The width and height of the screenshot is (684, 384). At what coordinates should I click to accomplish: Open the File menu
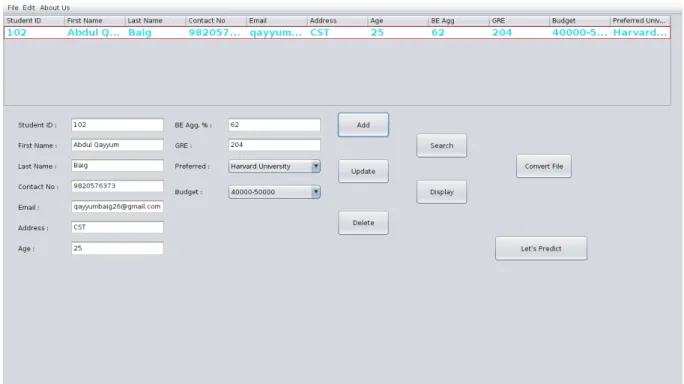pyautogui.click(x=13, y=7)
